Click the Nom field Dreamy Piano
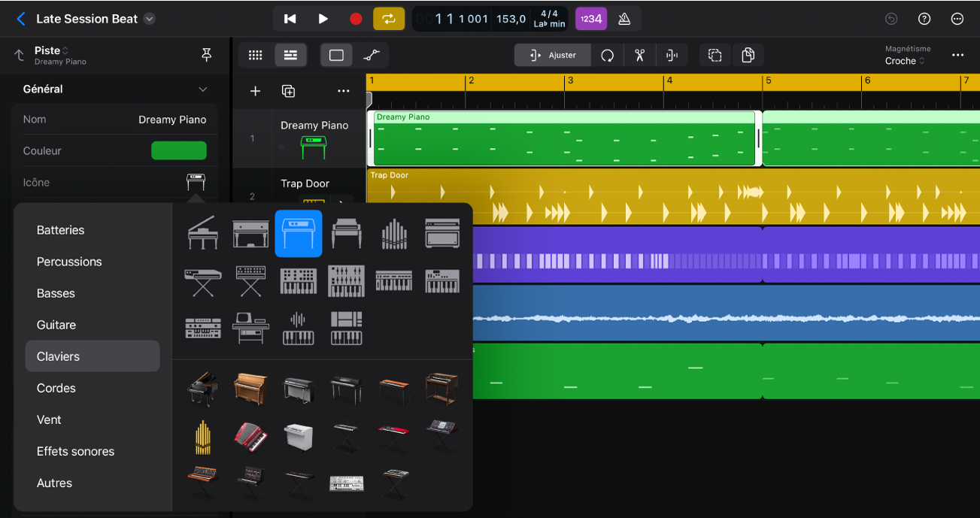Viewport: 980px width, 518px height. (x=172, y=119)
